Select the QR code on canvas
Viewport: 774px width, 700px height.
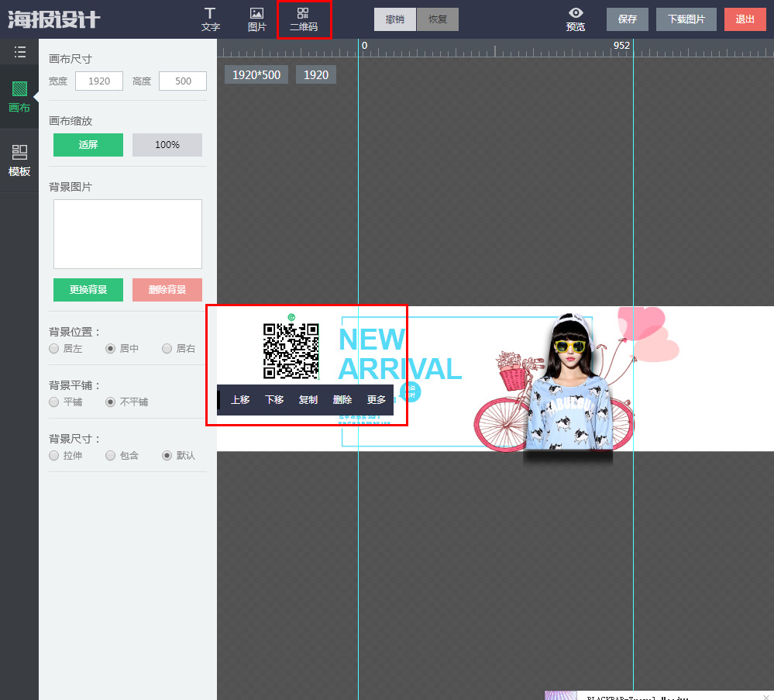[291, 351]
